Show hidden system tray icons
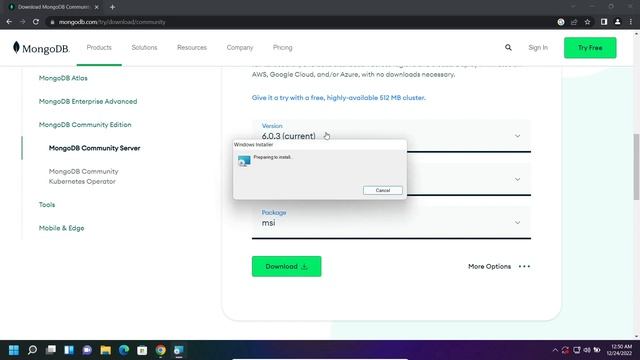This screenshot has width=640, height=360. (555, 350)
